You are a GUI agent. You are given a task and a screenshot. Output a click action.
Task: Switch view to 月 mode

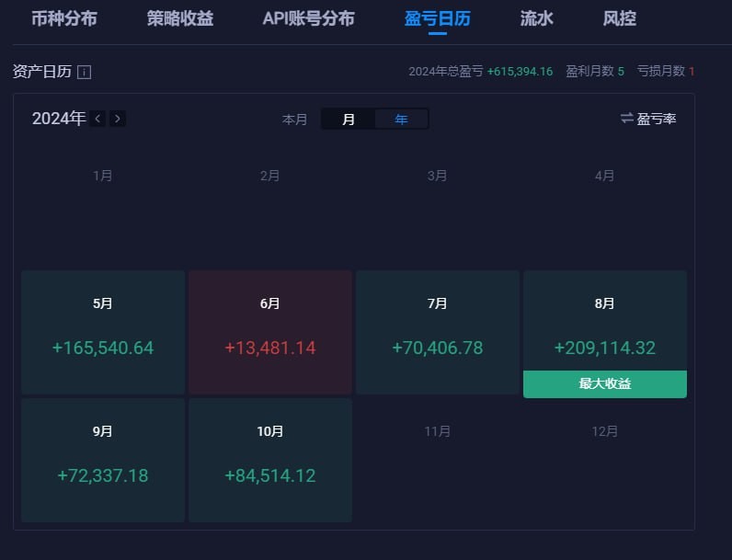click(349, 119)
